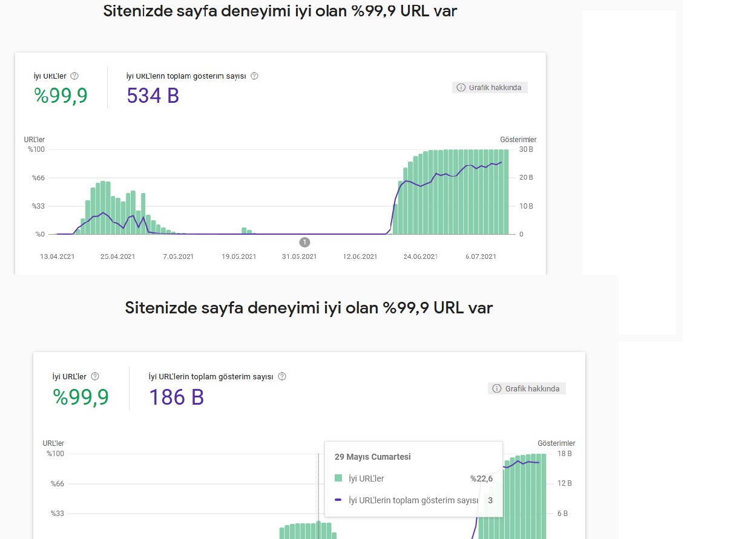Screen dimensions: 756x539
Task: Click the Gösterimler axis title in top chart
Action: pyautogui.click(x=518, y=140)
